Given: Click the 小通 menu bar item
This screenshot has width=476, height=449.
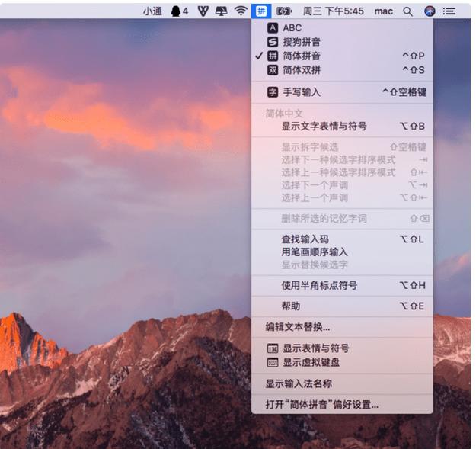Looking at the screenshot, I should tap(152, 11).
